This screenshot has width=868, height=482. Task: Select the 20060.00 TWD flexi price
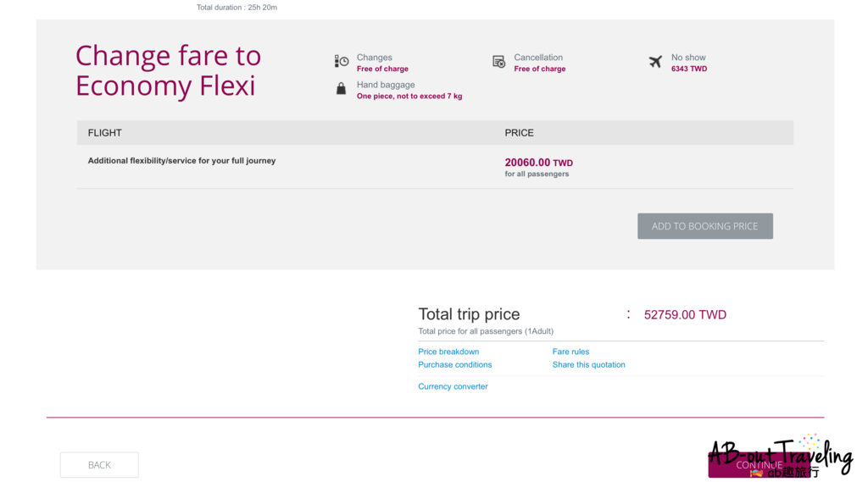pyautogui.click(x=538, y=163)
